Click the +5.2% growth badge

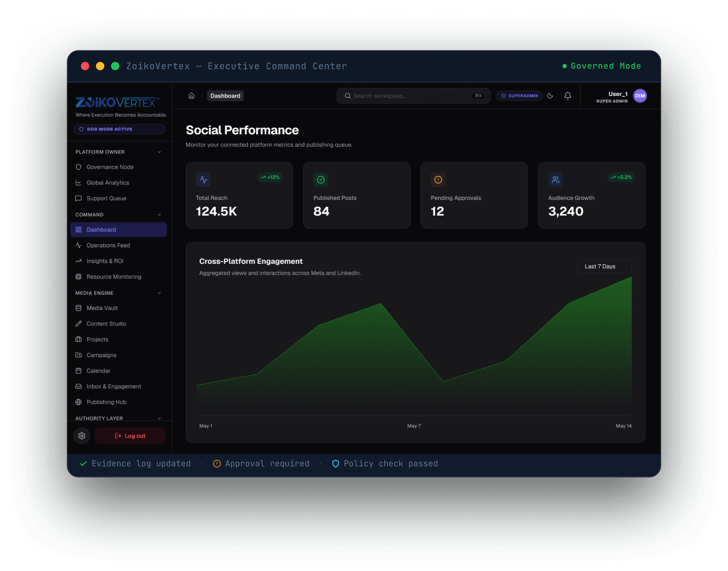[x=621, y=177]
